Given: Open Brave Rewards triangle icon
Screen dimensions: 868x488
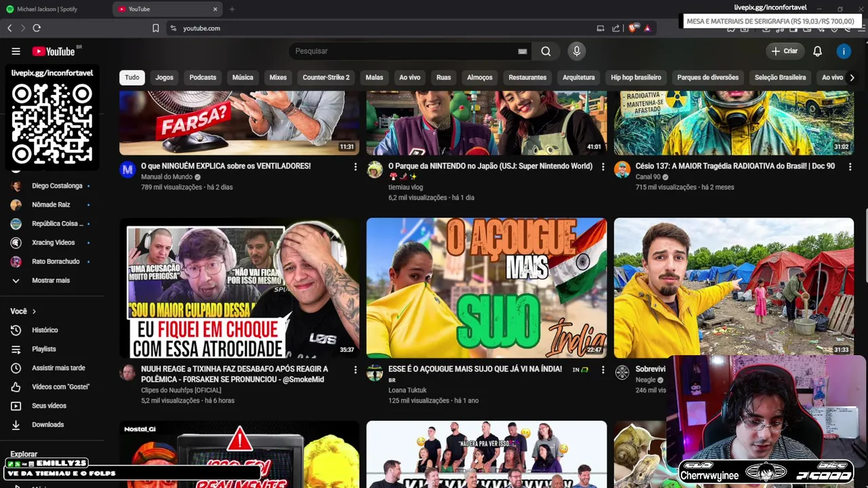Looking at the screenshot, I should pos(648,28).
